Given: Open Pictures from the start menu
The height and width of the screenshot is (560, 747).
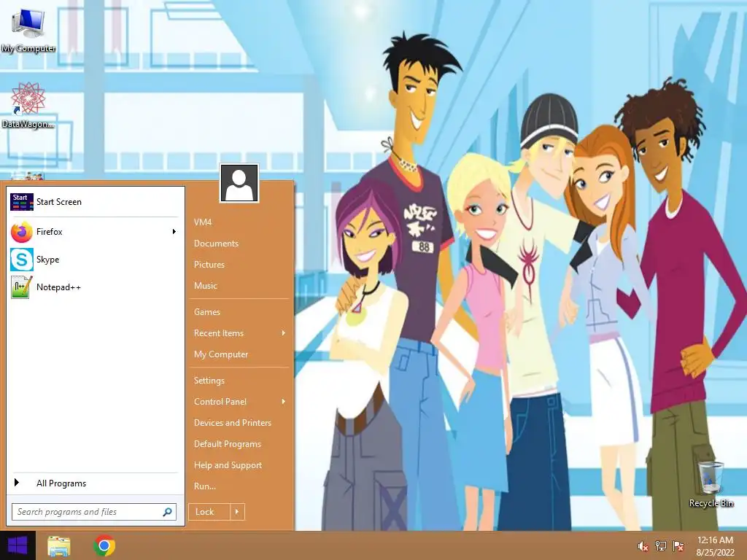Looking at the screenshot, I should tap(209, 264).
